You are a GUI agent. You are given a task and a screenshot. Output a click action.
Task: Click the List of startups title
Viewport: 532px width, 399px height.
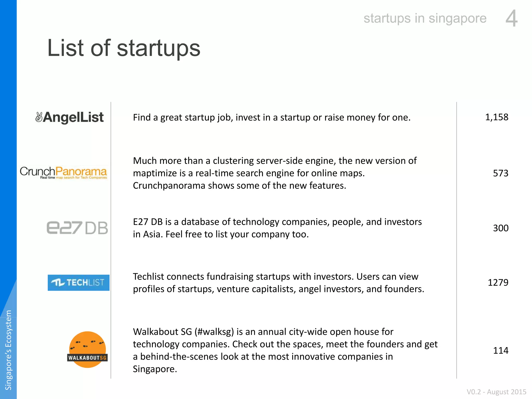tap(124, 48)
